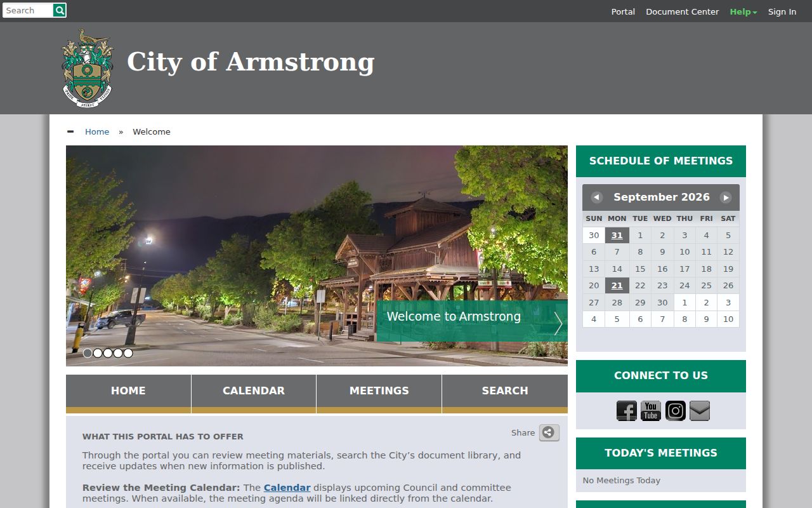
Task: Follow the Calendar hyperlink in text
Action: 287,488
